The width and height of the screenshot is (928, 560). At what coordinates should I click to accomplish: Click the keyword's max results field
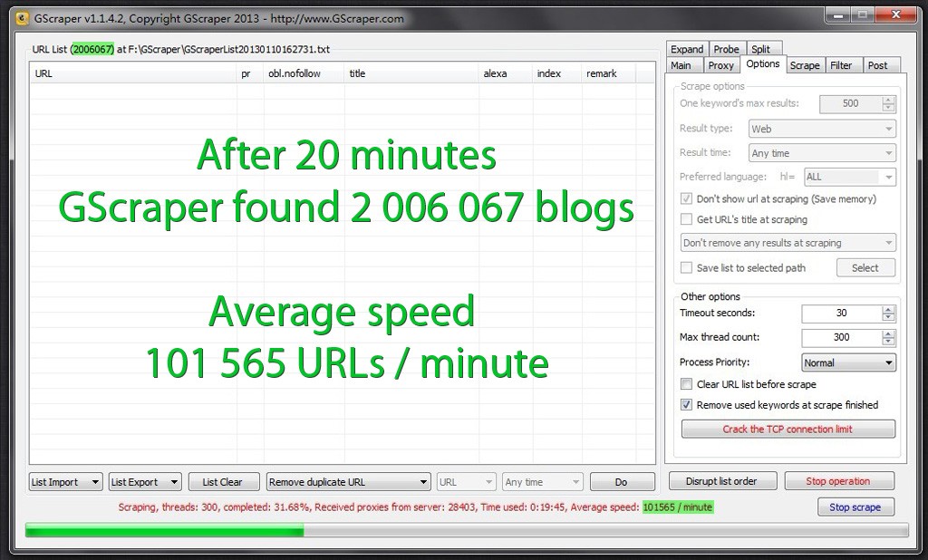[850, 103]
